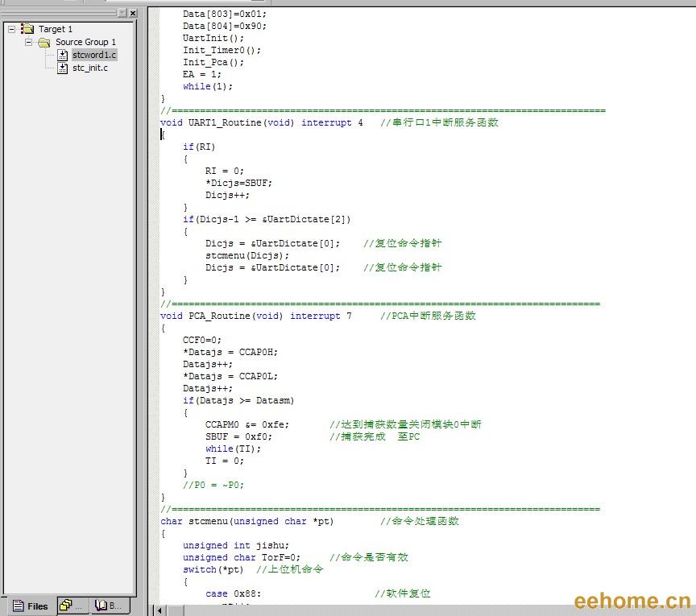This screenshot has height=616, width=696.
Task: Switch to the Books tab
Action: pyautogui.click(x=110, y=606)
